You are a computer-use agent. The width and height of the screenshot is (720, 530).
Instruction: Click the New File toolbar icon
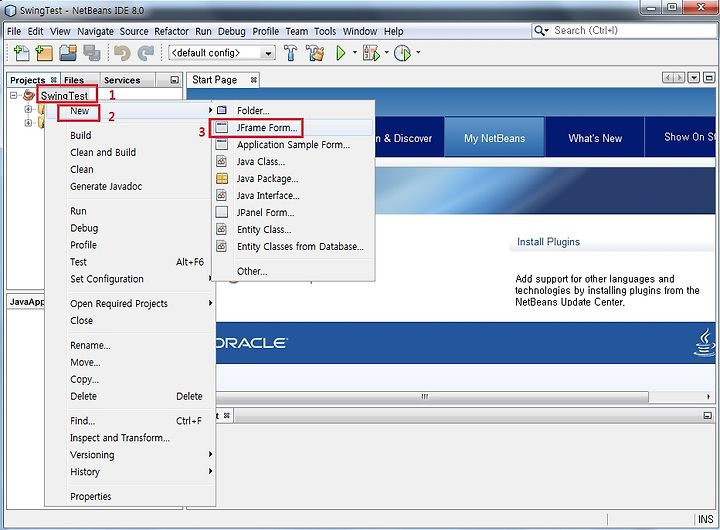[21, 53]
